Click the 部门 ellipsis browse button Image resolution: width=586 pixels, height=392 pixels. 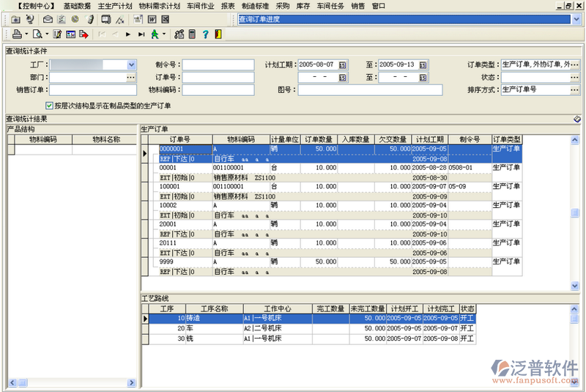(131, 77)
